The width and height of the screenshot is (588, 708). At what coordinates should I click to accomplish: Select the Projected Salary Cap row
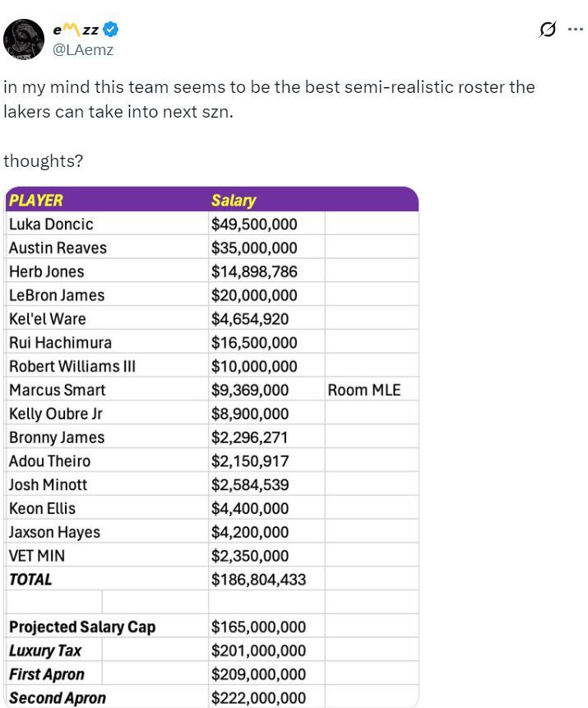[212, 627]
